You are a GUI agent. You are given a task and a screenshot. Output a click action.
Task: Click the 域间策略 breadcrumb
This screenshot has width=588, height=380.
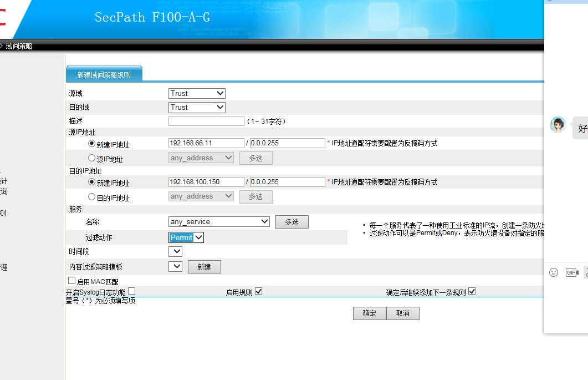click(19, 46)
